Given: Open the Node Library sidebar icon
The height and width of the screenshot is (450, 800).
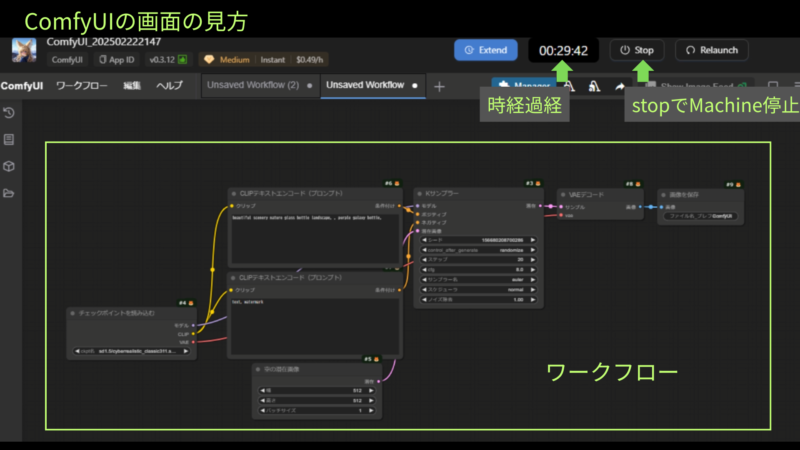Looking at the screenshot, I should 9,139.
